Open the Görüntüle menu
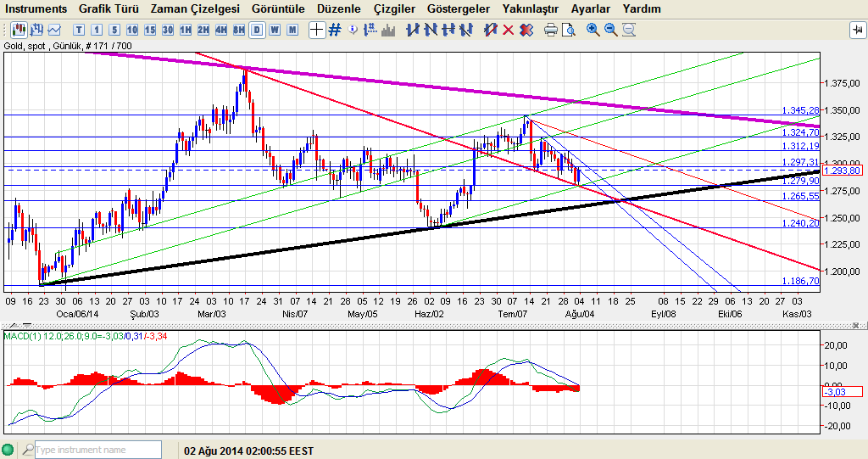 point(278,8)
